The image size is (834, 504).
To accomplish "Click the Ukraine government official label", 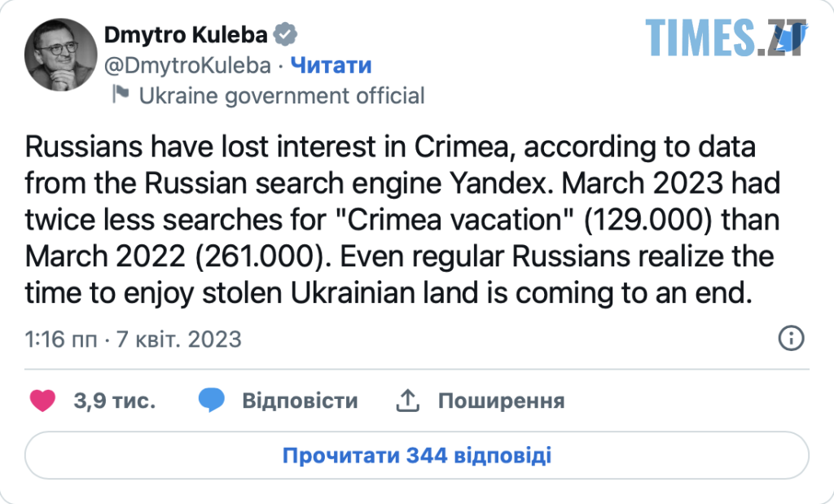I will coord(282,96).
